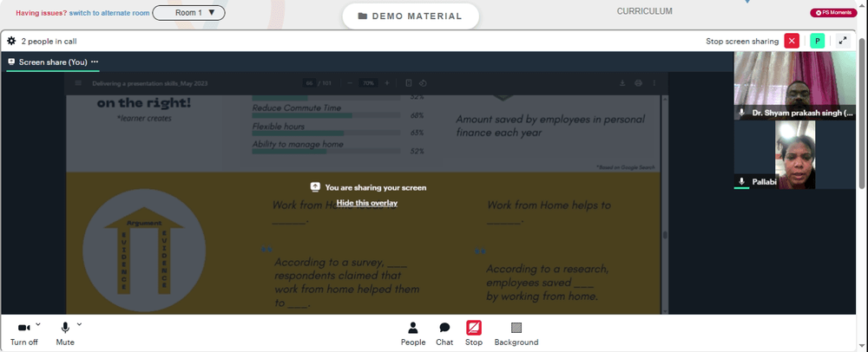Click Hide this overlay link

(x=367, y=203)
